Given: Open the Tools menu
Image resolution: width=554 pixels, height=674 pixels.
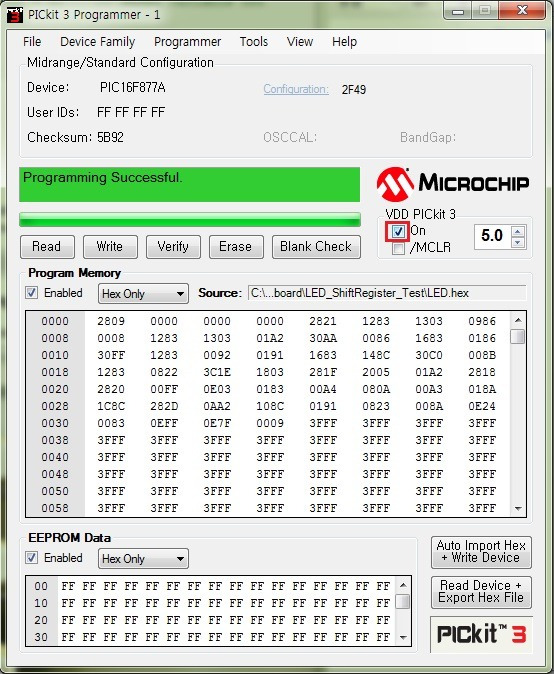Looking at the screenshot, I should 254,42.
